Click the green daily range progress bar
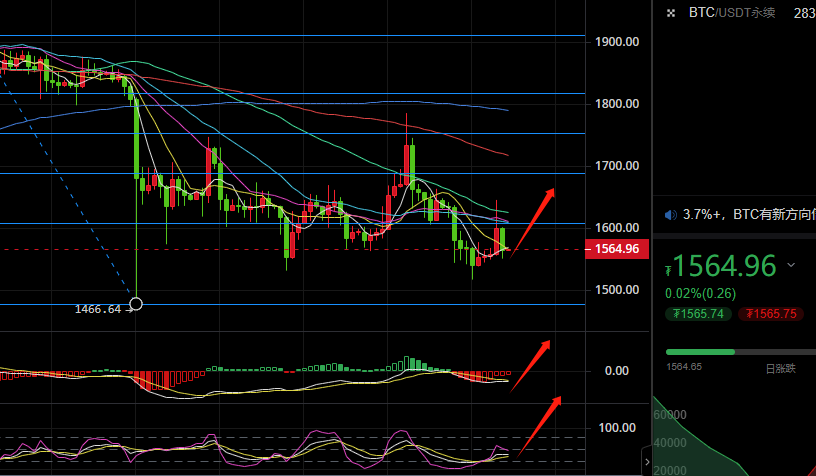Image resolution: width=816 pixels, height=476 pixels. tap(700, 352)
